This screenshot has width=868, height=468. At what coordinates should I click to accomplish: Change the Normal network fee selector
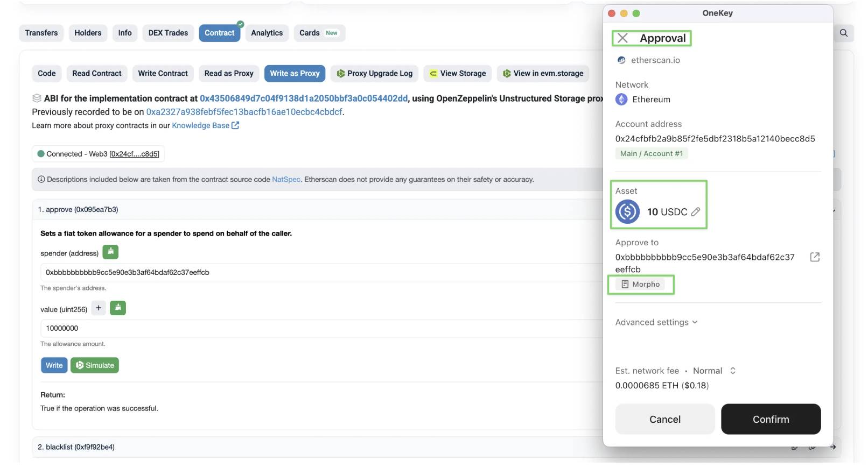(x=714, y=371)
